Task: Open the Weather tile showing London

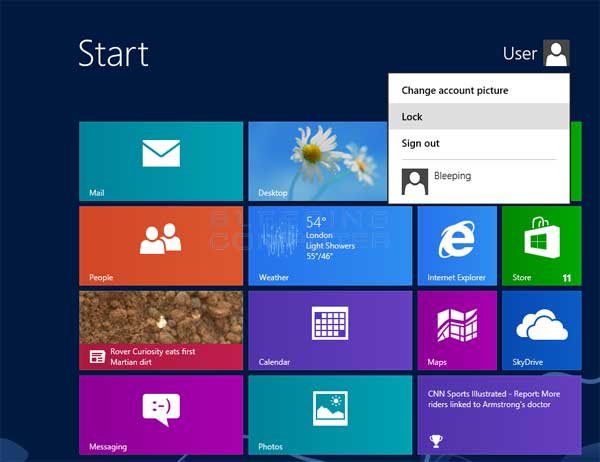Action: pyautogui.click(x=330, y=246)
